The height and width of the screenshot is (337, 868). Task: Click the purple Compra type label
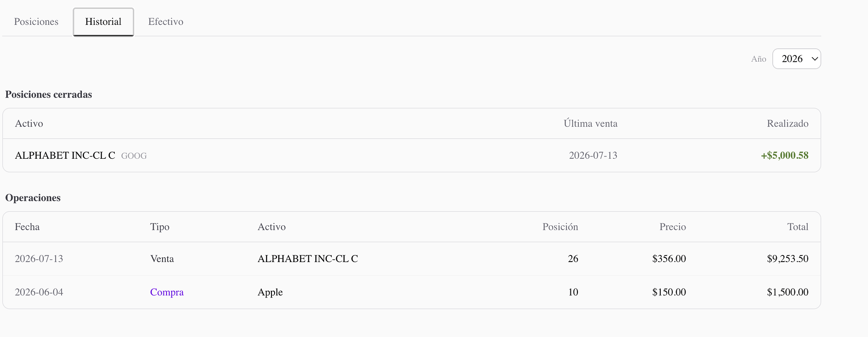pyautogui.click(x=167, y=292)
